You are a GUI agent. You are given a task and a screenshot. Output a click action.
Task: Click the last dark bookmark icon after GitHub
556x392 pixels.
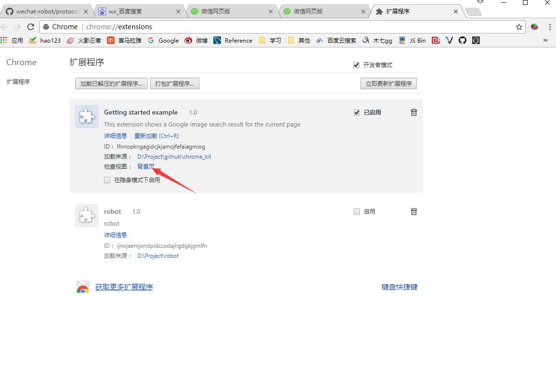[476, 40]
